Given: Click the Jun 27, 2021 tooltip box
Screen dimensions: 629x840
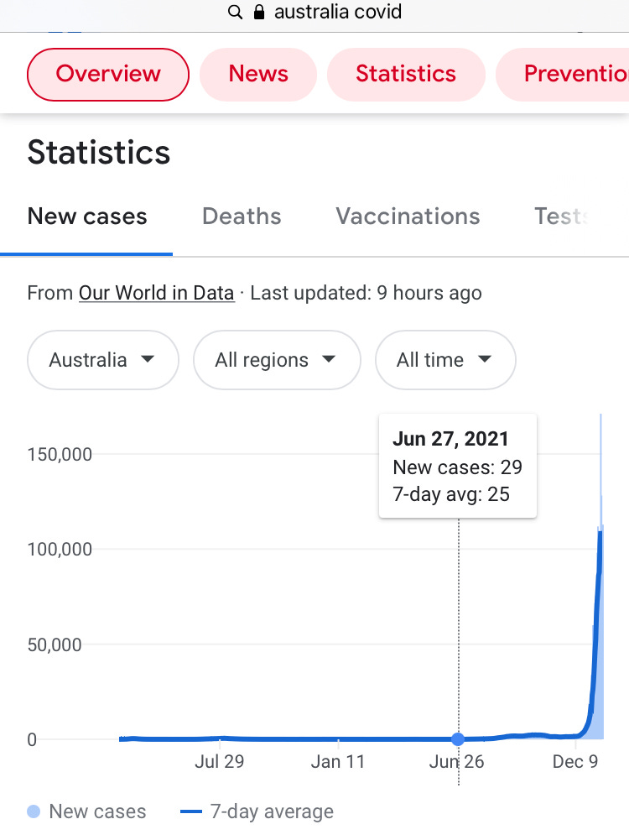Looking at the screenshot, I should click(457, 466).
